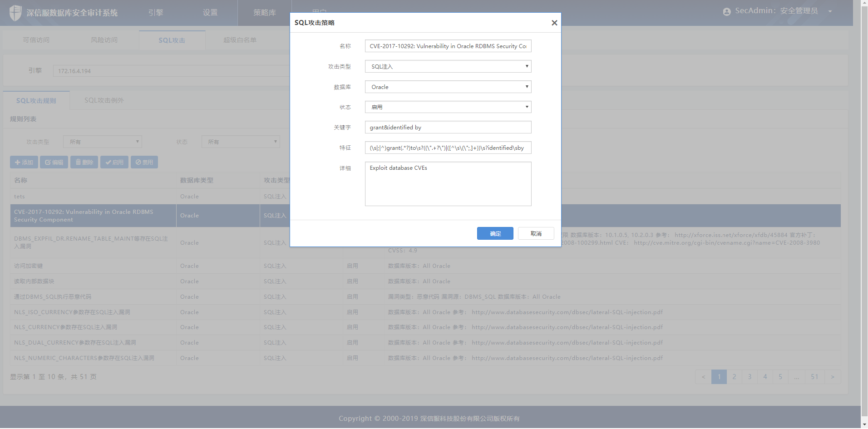Screen dimensions: 868x429
Task: Click the 取消 cancel button
Action: pyautogui.click(x=536, y=233)
